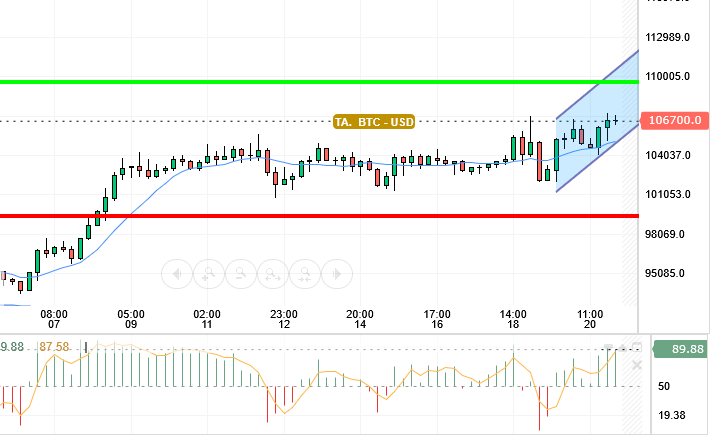Click the 95085.0 price scale label
712x435 pixels.
pos(665,273)
